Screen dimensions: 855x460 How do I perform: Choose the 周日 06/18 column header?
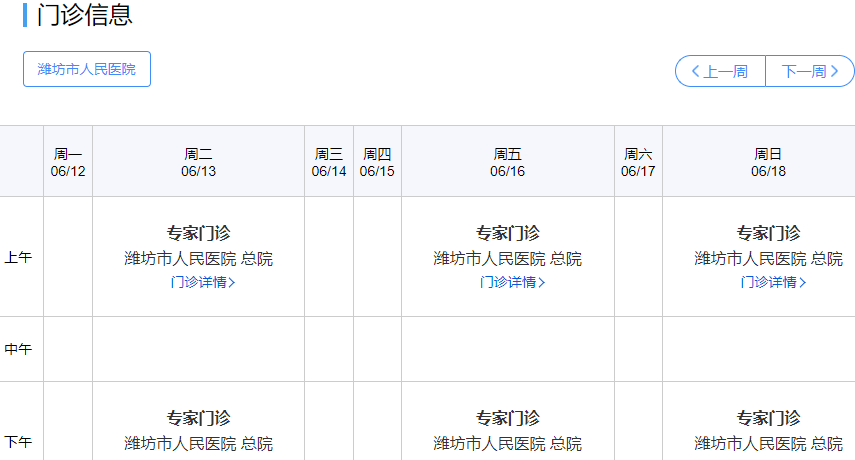(x=768, y=162)
